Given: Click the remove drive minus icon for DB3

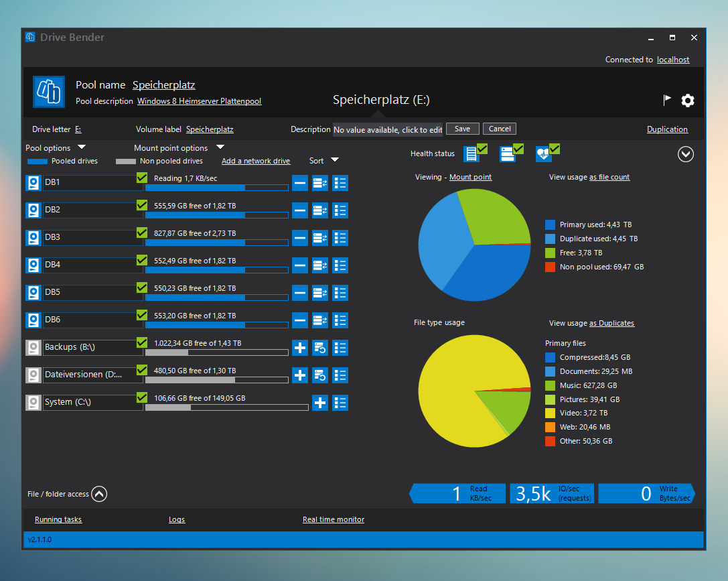Looking at the screenshot, I should coord(300,238).
